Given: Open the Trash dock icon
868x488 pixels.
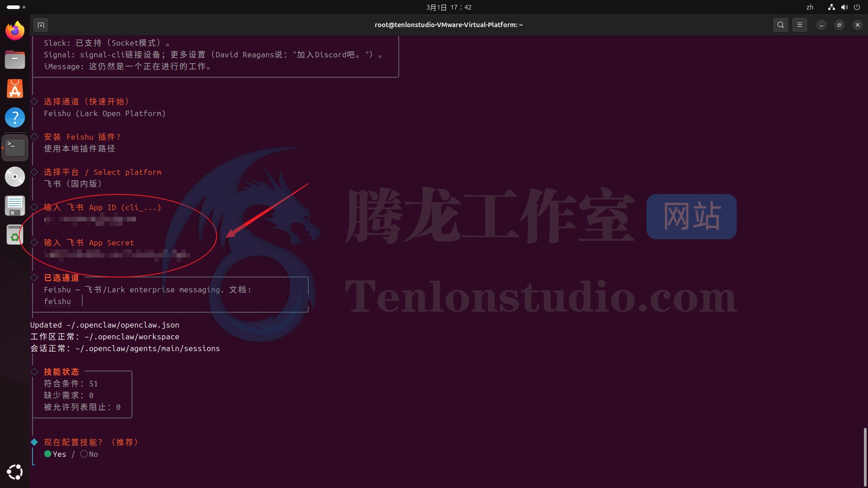Looking at the screenshot, I should click(15, 235).
